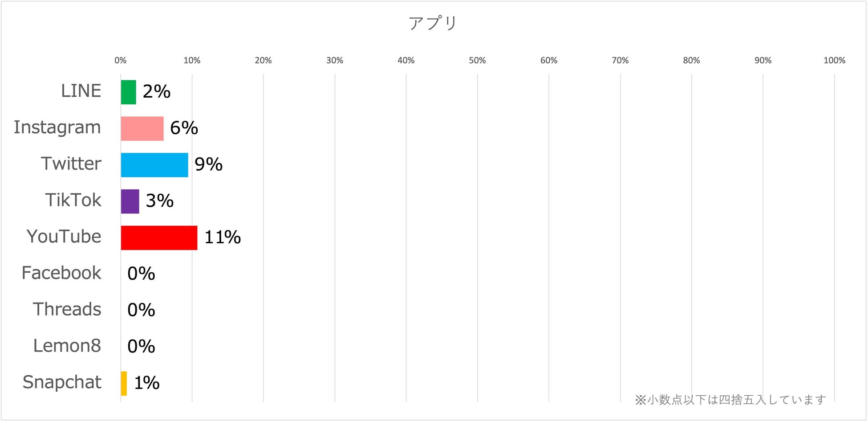Click the green LINE bar
Screen dimensions: 868x422
[129, 92]
